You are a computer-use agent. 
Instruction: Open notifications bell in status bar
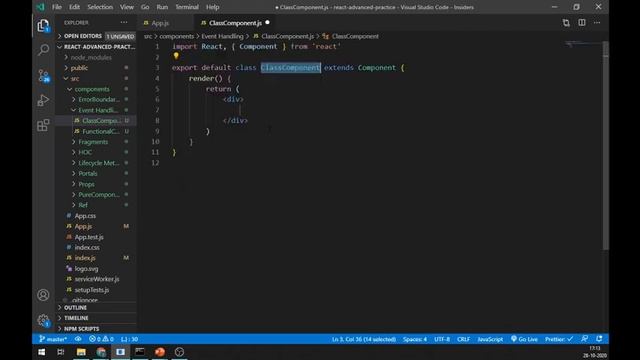599,339
